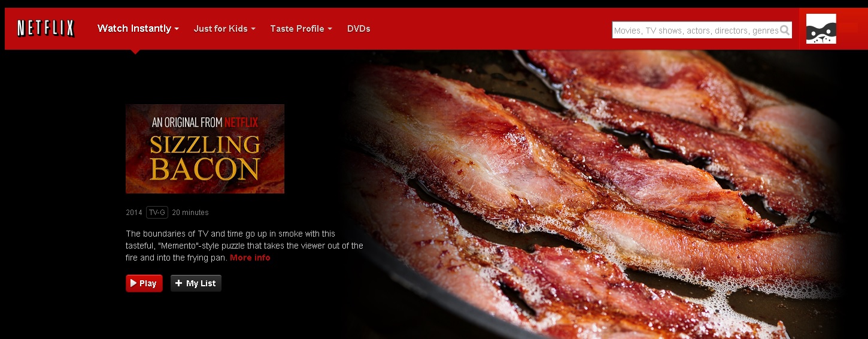Click the red Play button label

(148, 283)
